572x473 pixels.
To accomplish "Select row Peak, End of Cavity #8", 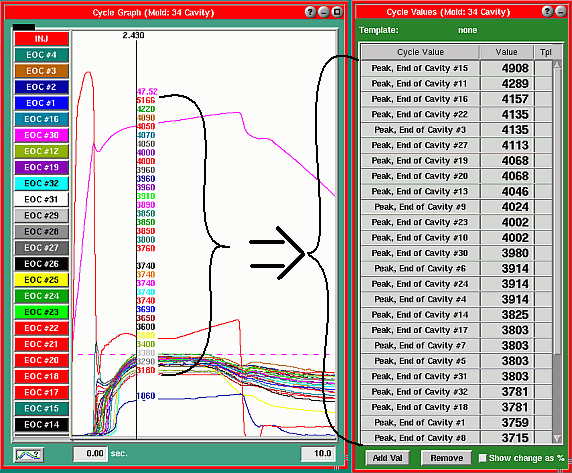I will [x=456, y=438].
